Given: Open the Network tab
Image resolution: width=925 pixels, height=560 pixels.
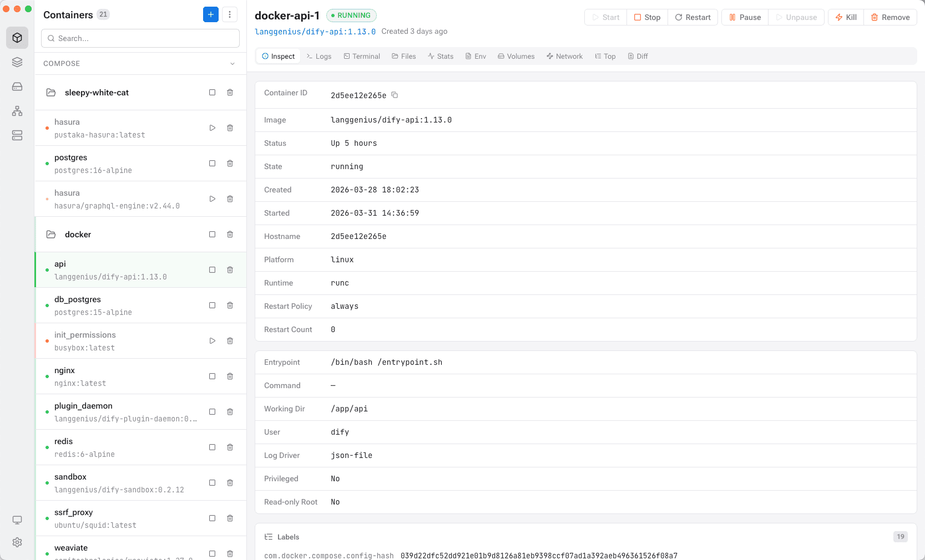Looking at the screenshot, I should click(565, 57).
